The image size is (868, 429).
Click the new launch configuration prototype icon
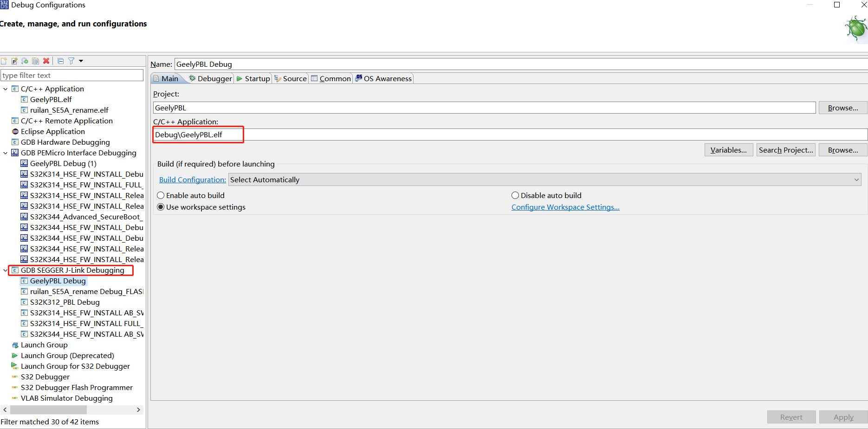(14, 61)
